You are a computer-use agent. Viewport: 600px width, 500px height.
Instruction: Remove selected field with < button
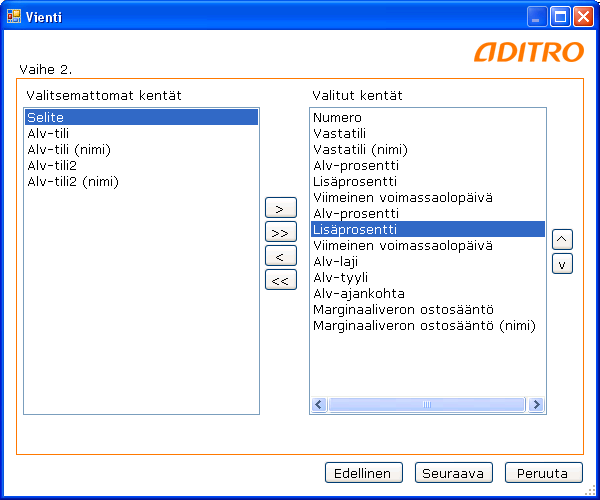tap(280, 256)
